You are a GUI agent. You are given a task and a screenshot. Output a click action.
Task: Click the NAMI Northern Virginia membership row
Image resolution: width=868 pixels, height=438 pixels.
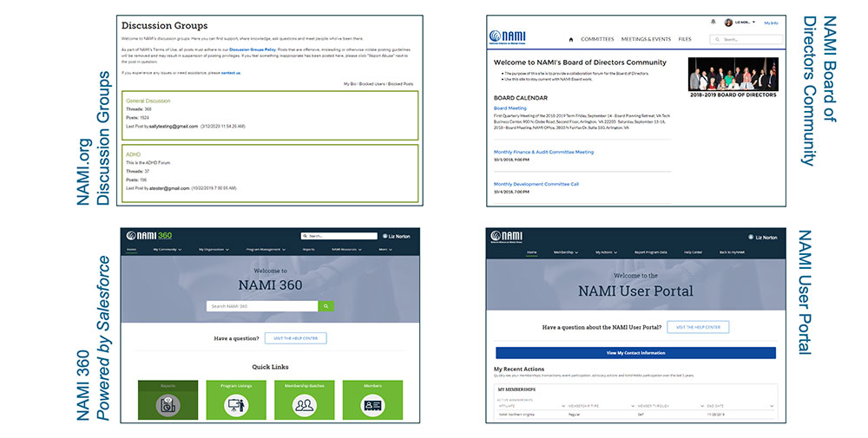pyautogui.click(x=635, y=415)
